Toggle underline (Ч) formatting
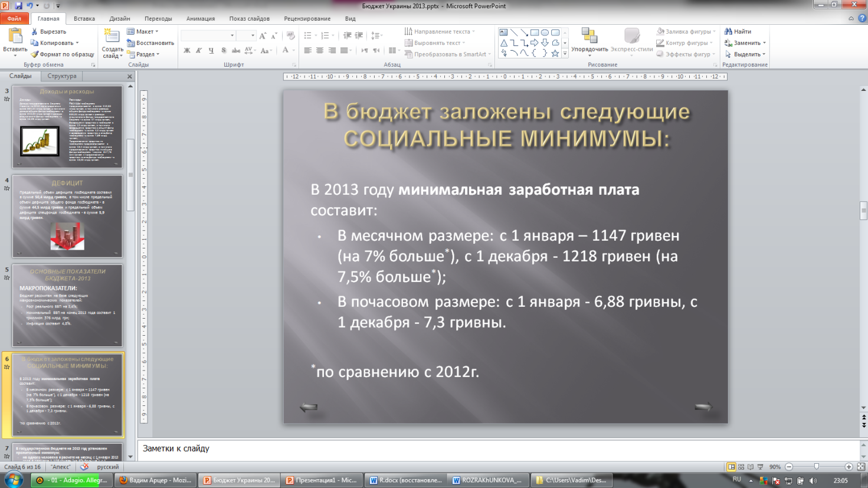This screenshot has width=868, height=488. [211, 51]
